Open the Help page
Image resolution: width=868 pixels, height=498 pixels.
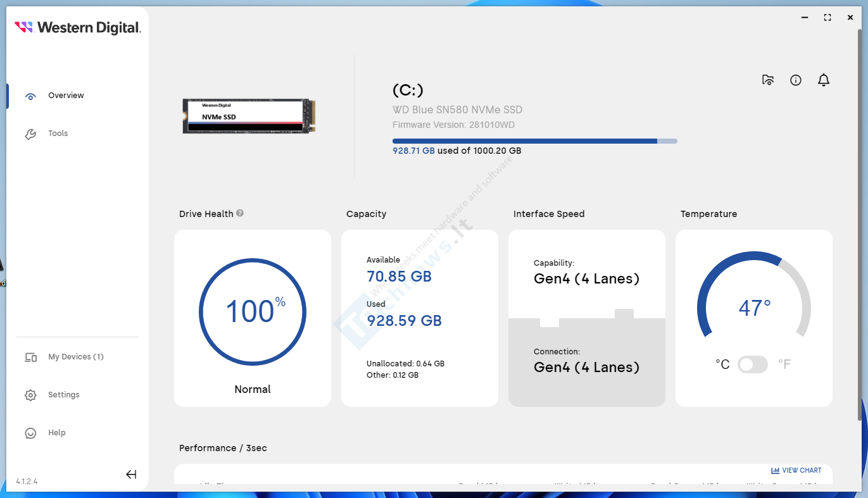point(57,433)
